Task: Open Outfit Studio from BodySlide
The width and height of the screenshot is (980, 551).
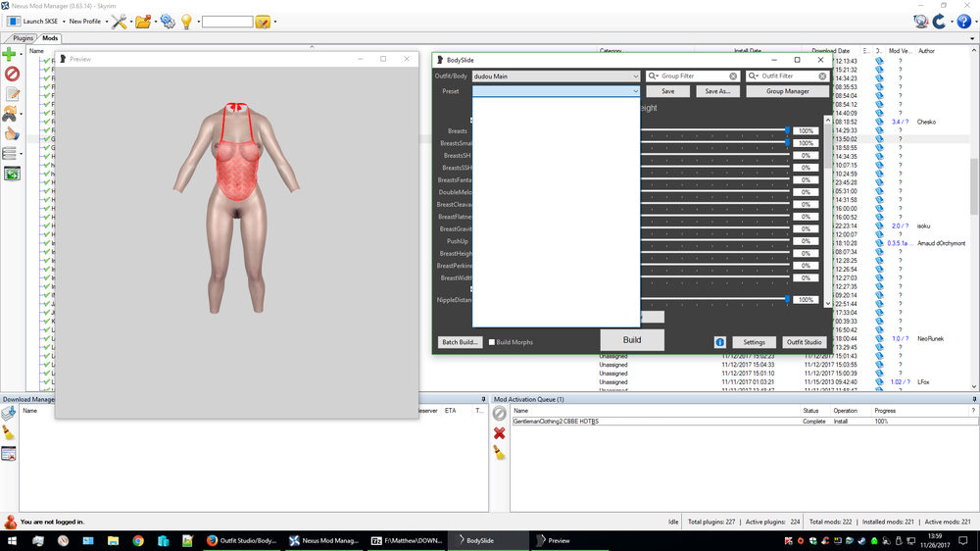Action: point(804,342)
